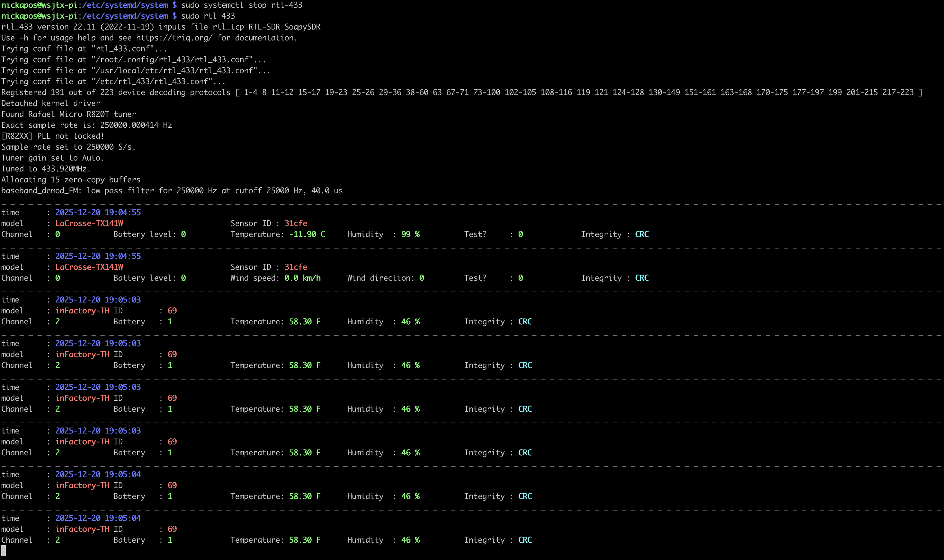The width and height of the screenshot is (944, 560).
Task: Click the 'nickapos@wsjtx-pi' prompt on first line
Action: 39,5
